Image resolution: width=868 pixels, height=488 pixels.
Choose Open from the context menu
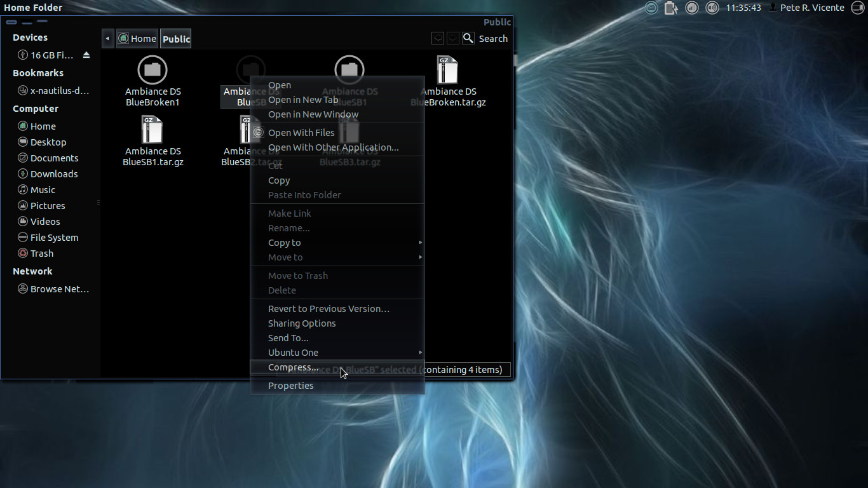click(337, 85)
